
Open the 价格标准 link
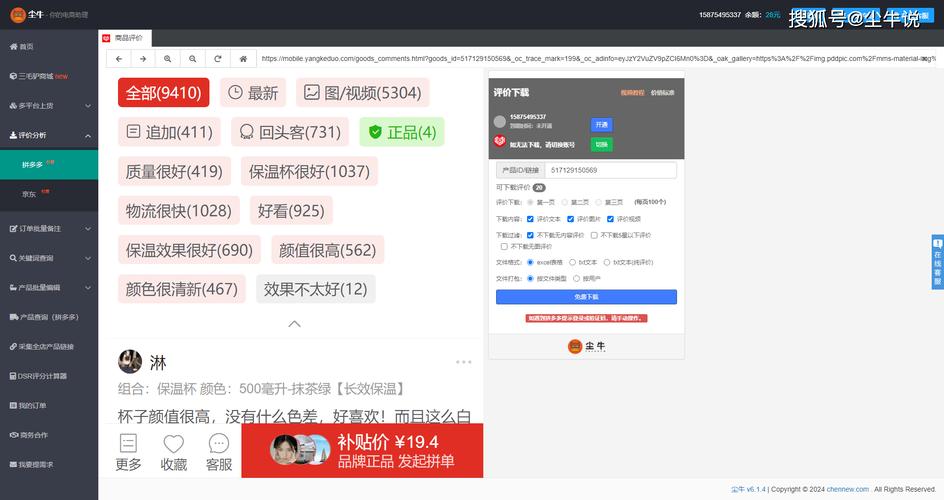[662, 93]
